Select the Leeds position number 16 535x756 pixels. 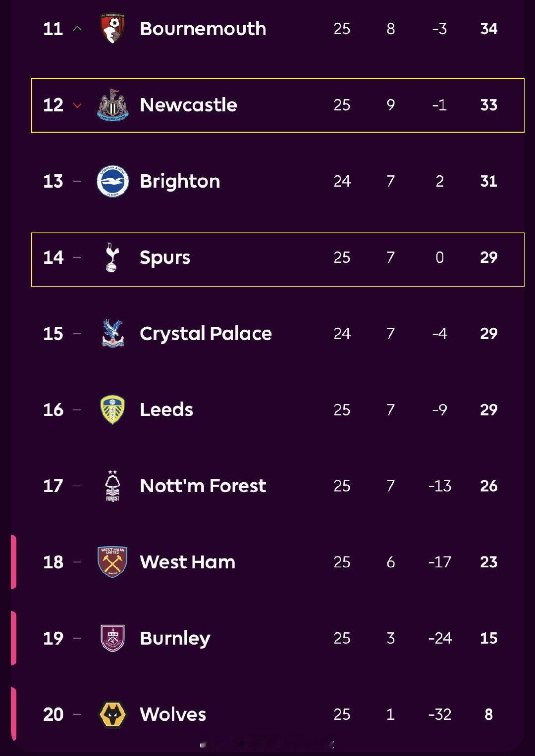click(53, 410)
